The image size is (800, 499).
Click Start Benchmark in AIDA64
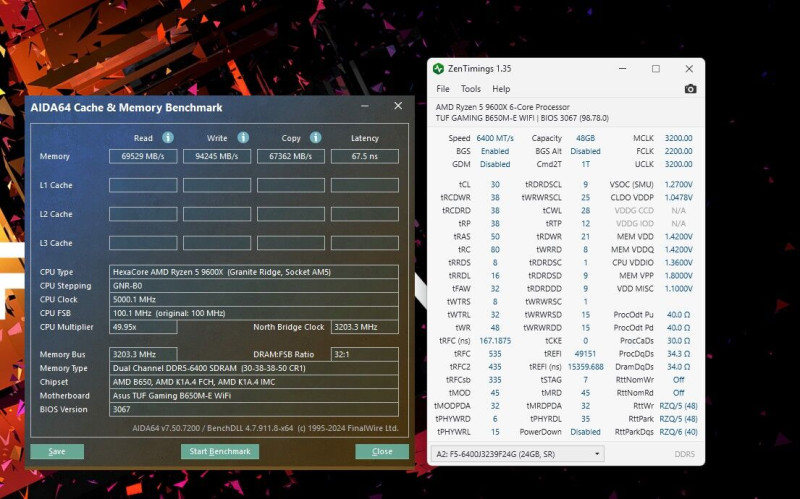220,451
